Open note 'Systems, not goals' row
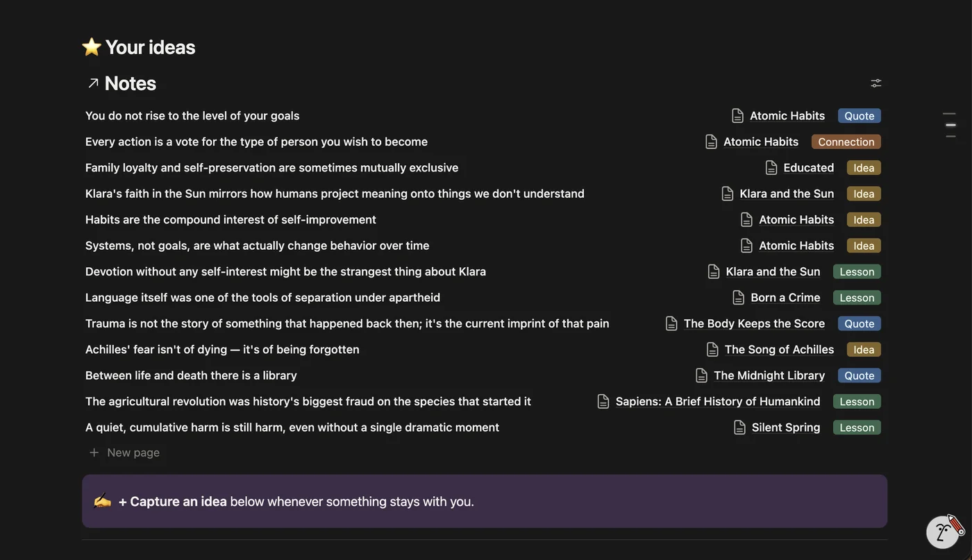Image resolution: width=972 pixels, height=560 pixels. click(257, 246)
